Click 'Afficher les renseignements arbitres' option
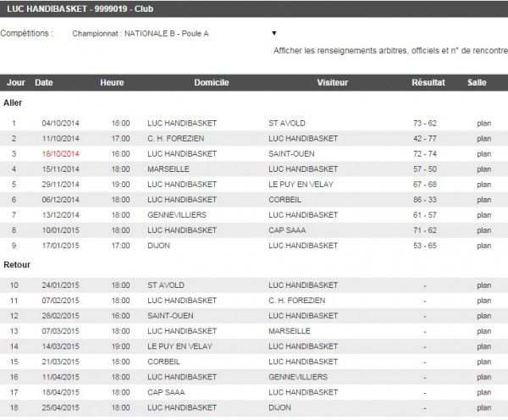 pyautogui.click(x=390, y=51)
